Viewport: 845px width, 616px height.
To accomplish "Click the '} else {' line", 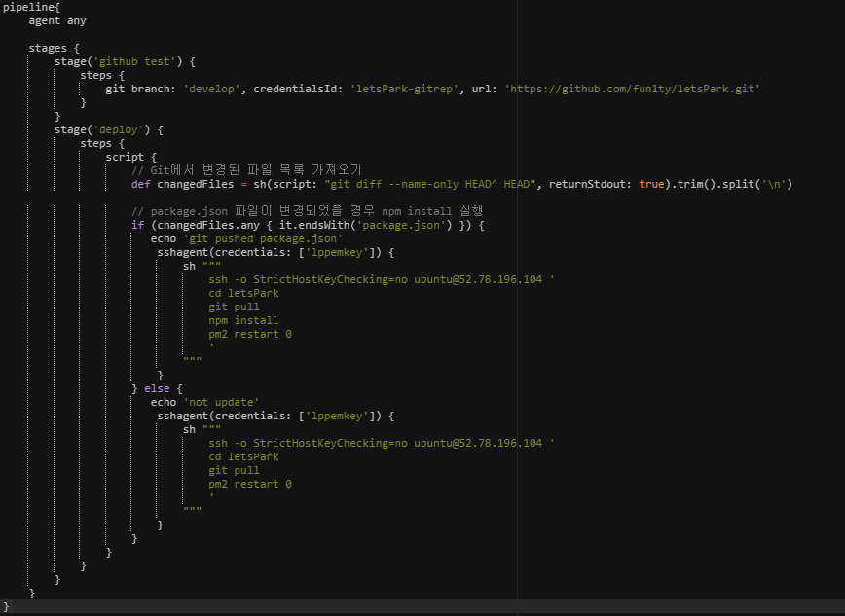I will coord(157,388).
